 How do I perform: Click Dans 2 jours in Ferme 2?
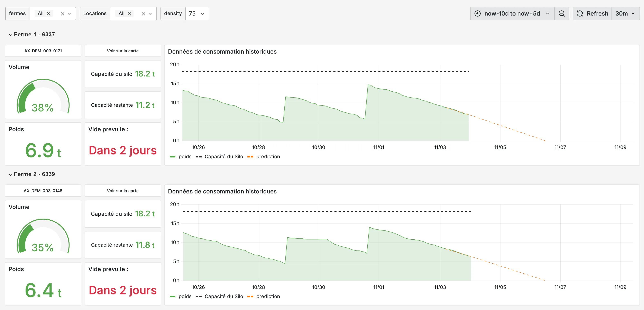click(123, 291)
